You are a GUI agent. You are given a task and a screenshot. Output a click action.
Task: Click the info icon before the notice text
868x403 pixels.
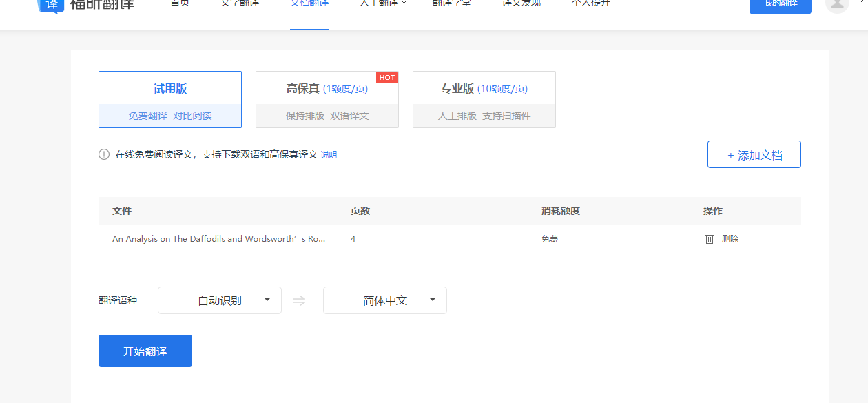click(x=103, y=154)
